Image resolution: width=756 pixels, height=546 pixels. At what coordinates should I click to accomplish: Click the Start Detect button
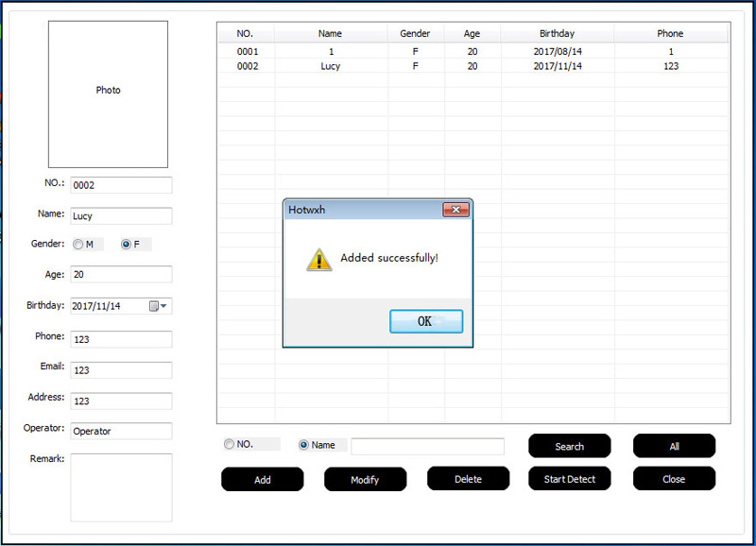(x=570, y=479)
